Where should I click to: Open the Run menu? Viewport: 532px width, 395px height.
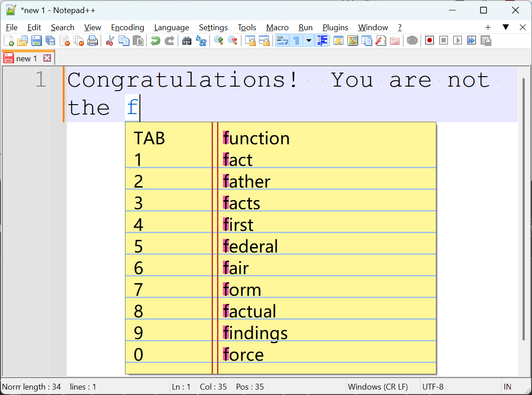(305, 28)
